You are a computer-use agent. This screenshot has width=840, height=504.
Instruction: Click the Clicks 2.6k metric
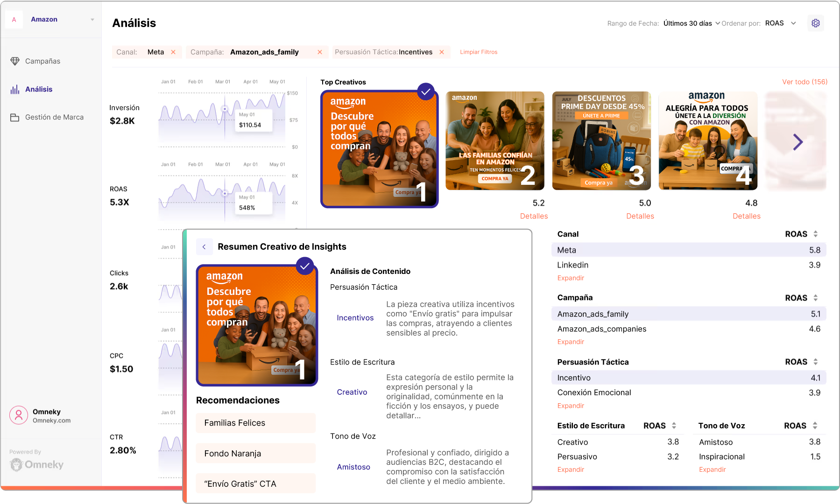[119, 280]
